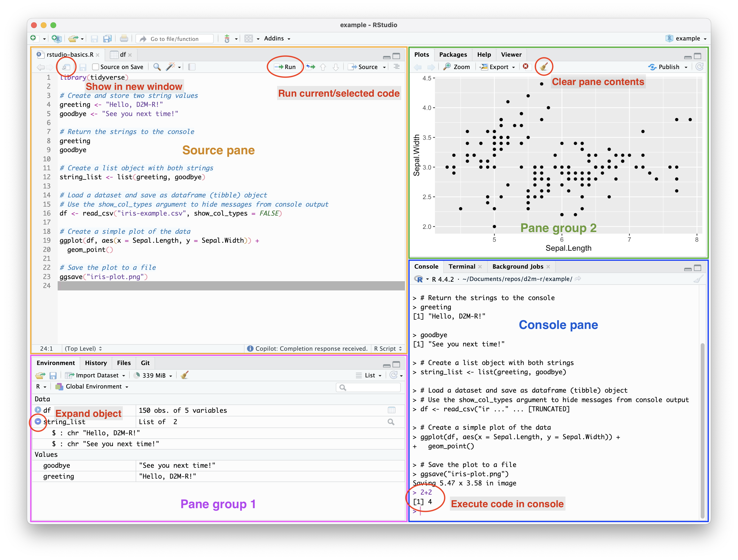
Task: Click the broom to clear plots
Action: [544, 67]
